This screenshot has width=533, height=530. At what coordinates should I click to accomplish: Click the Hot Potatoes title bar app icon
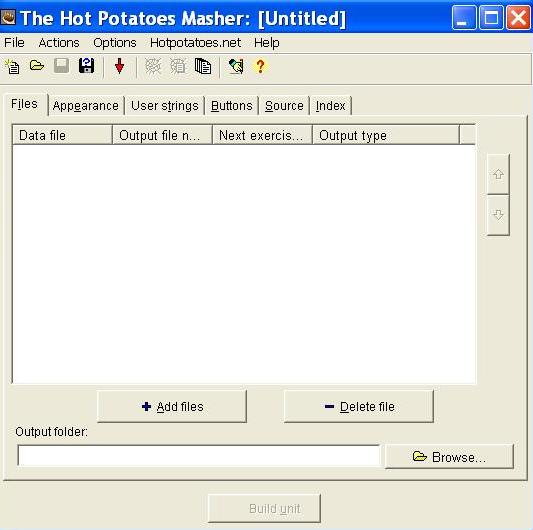8,17
